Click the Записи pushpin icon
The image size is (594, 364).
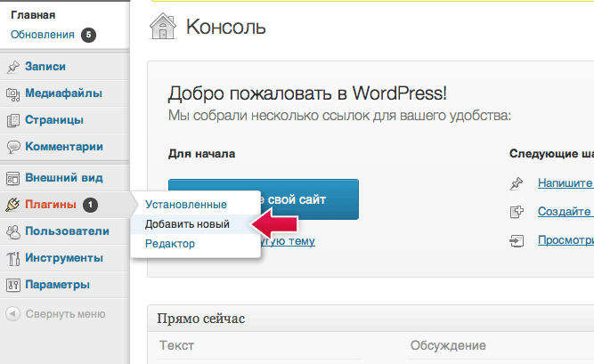(13, 67)
